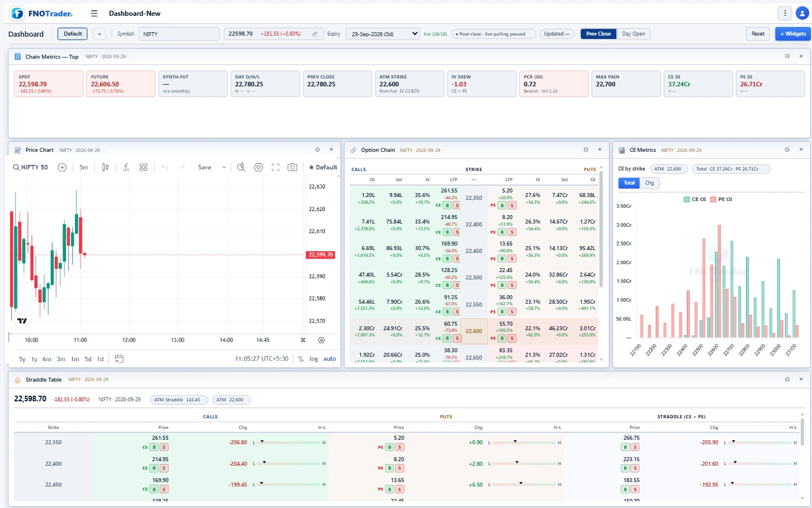Show OI change with the Chg toggle
Viewport: 812px width, 508px height.
click(x=650, y=183)
